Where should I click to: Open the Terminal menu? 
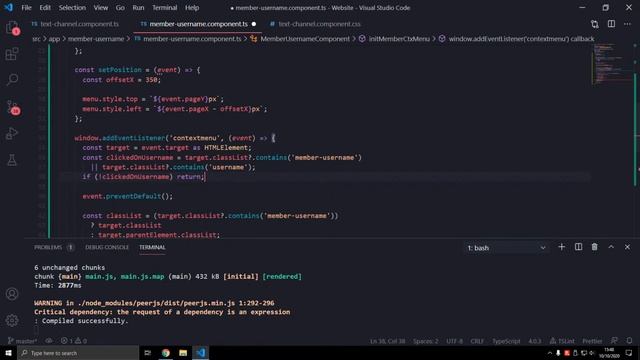pyautogui.click(x=164, y=8)
